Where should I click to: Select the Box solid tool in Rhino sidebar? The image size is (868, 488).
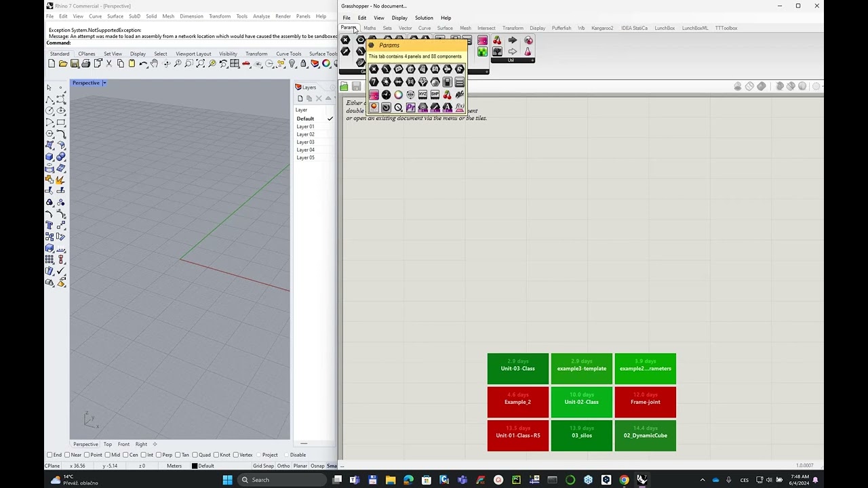tap(50, 157)
